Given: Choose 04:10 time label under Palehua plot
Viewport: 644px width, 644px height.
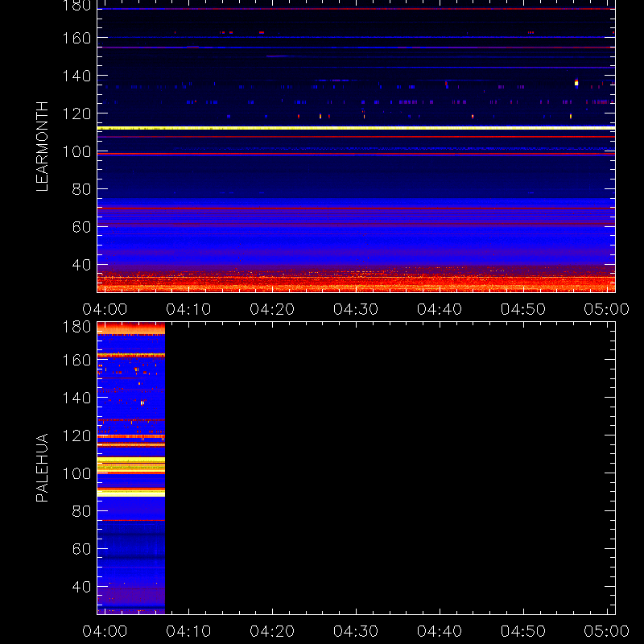Looking at the screenshot, I should (x=188, y=631).
